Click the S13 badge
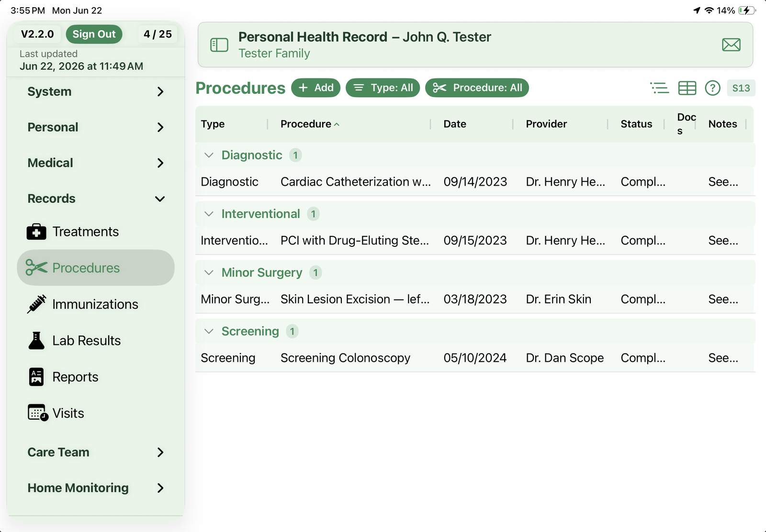The height and width of the screenshot is (532, 766). click(741, 88)
